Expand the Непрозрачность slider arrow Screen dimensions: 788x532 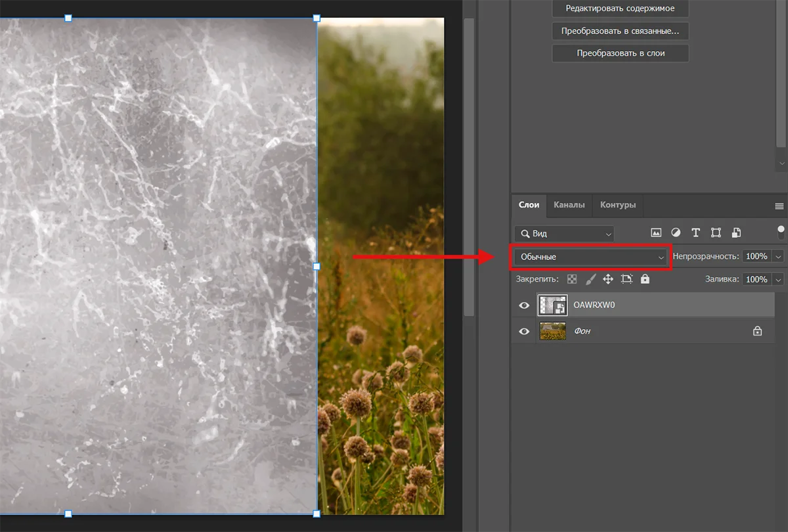(x=779, y=256)
